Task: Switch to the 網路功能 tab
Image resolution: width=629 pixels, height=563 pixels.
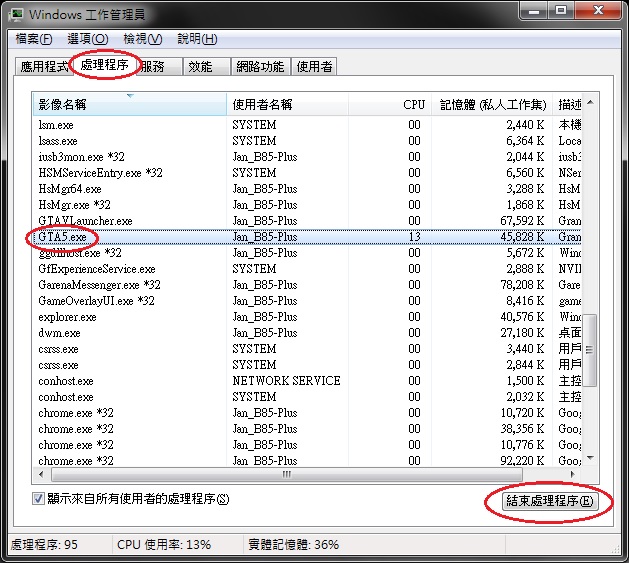Action: tap(260, 67)
